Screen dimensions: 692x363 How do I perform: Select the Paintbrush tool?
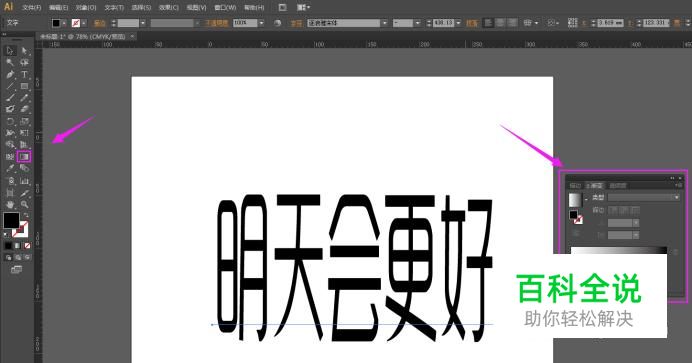(x=10, y=97)
